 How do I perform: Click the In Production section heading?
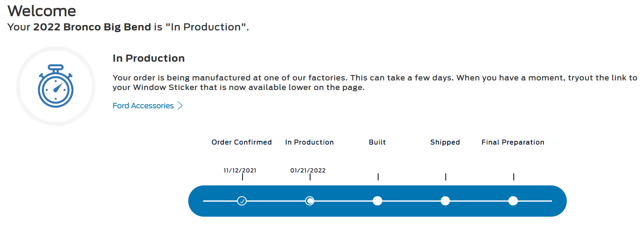(x=149, y=58)
